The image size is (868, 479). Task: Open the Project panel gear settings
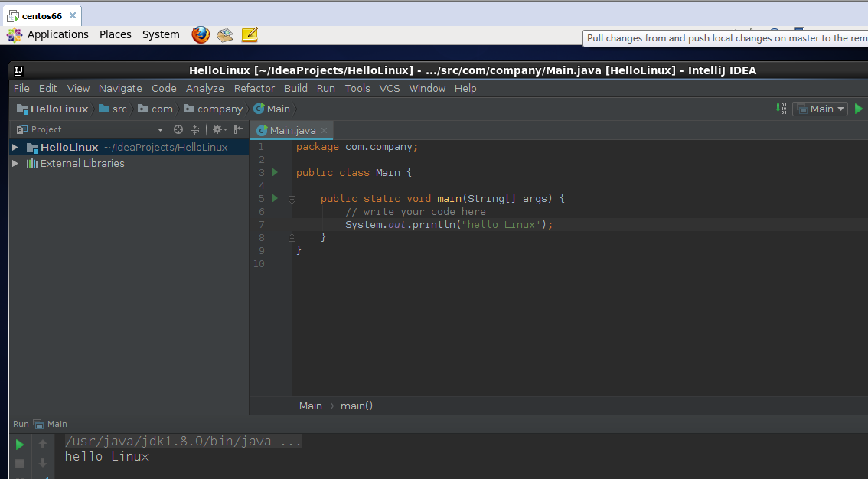219,129
